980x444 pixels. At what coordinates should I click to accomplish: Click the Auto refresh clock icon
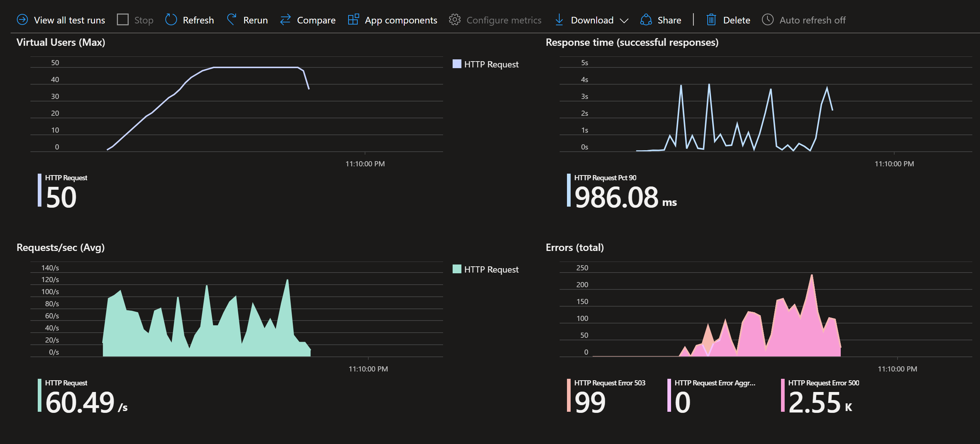click(x=767, y=19)
